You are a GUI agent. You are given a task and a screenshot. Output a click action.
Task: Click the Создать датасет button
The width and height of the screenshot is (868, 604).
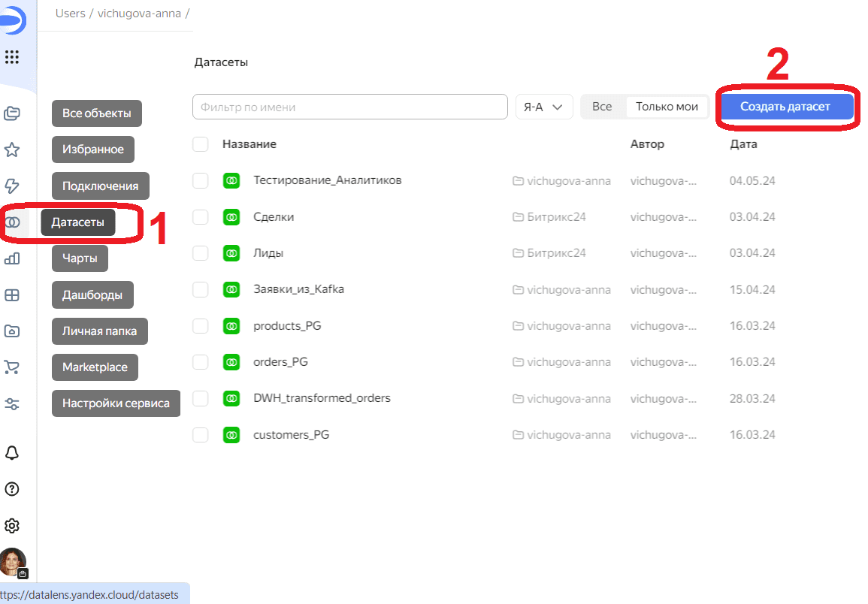click(x=785, y=107)
